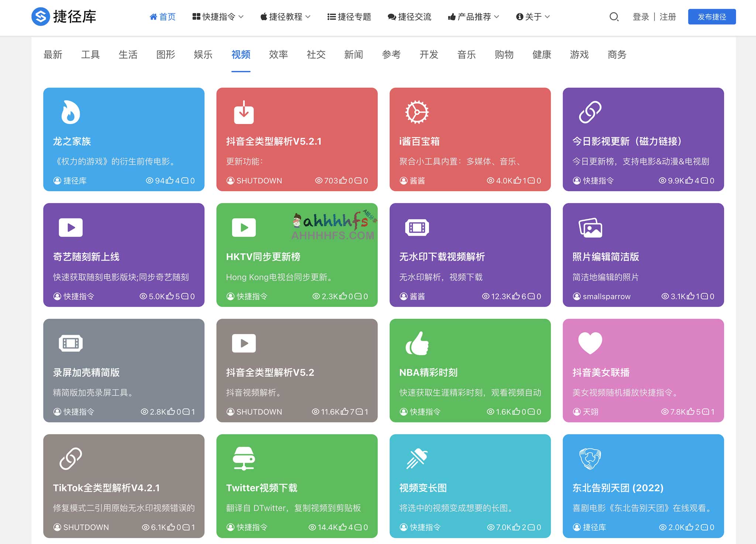Click the 发布捷径 button
This screenshot has width=756, height=544.
(x=712, y=16)
